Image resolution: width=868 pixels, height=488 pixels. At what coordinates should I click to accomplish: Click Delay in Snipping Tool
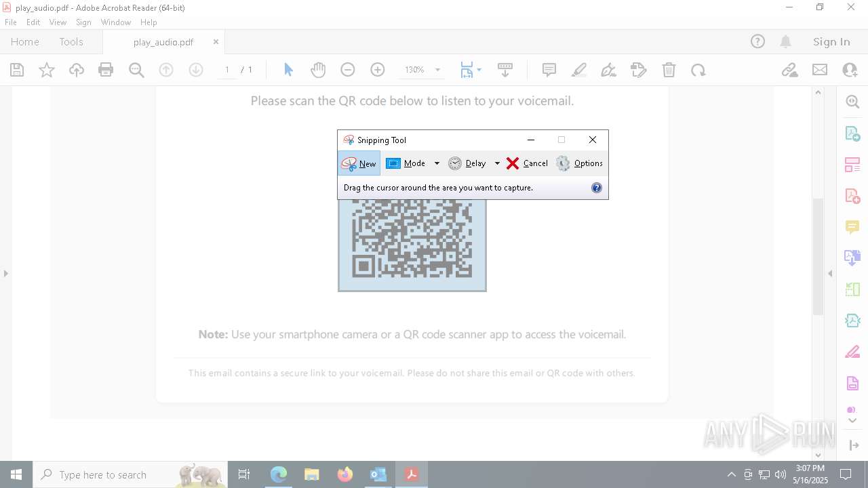[x=467, y=163]
